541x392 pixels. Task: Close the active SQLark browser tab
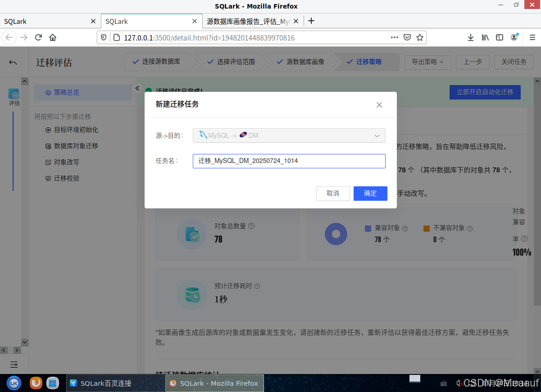point(195,21)
